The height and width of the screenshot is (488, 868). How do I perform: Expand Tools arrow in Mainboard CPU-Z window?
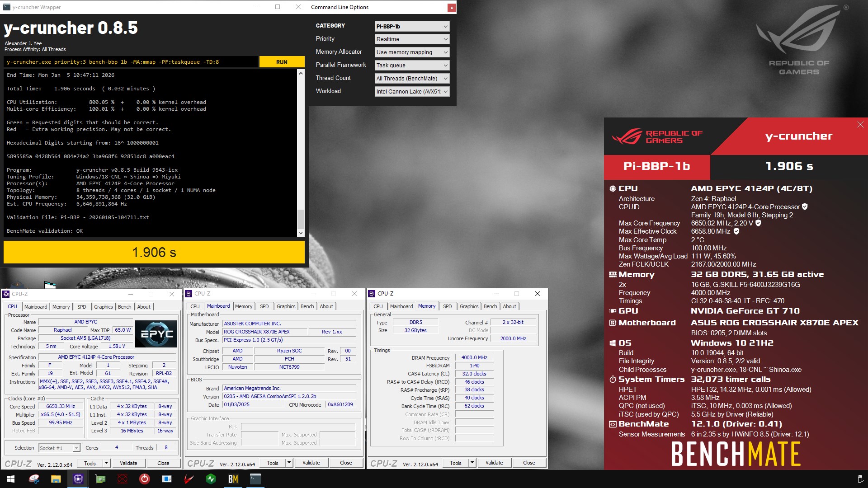289,463
